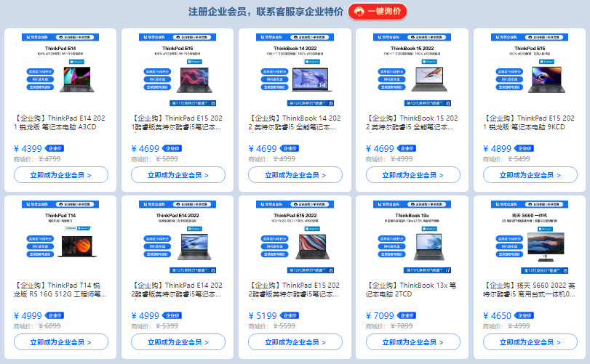
Task: Click the 企业价 badge beside ¥7099
Action: tap(407, 315)
